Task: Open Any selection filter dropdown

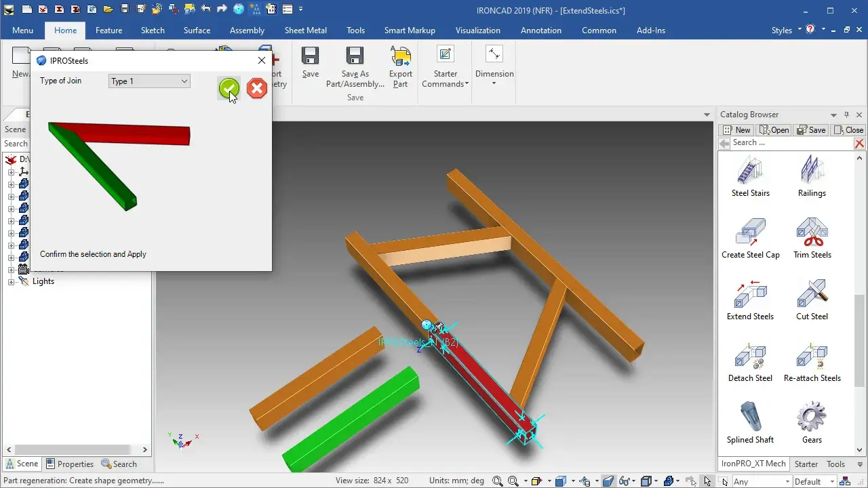Action: point(761,481)
